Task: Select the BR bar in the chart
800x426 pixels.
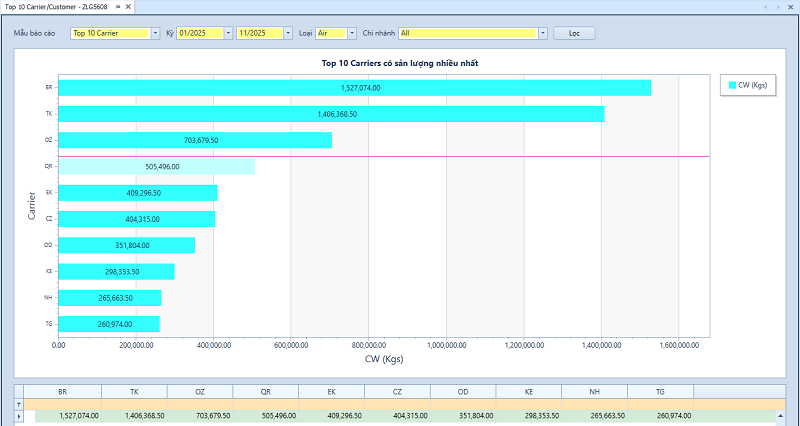Action: point(354,88)
